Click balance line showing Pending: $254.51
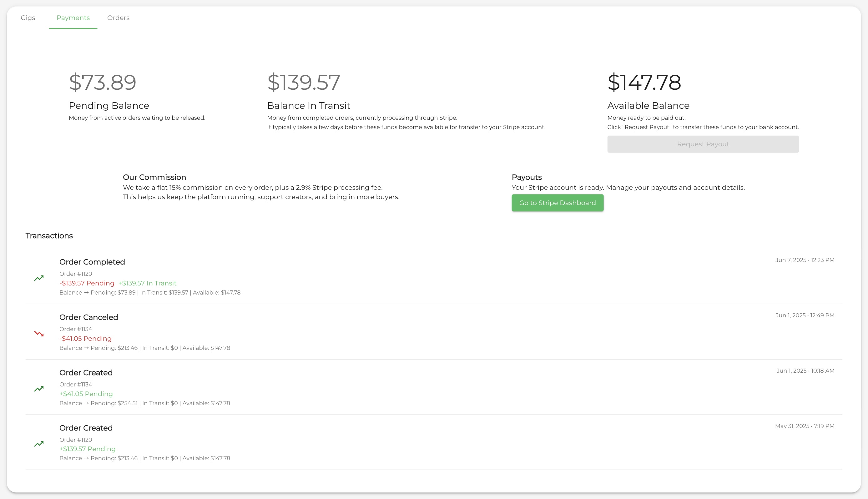 144,403
